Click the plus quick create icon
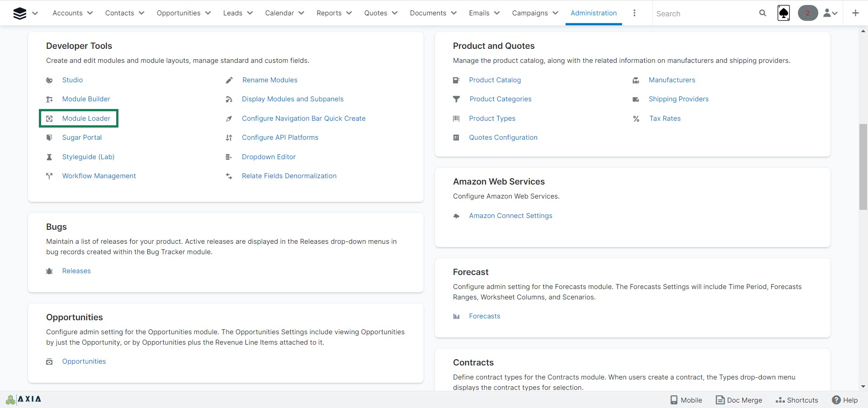This screenshot has width=868, height=408. (x=855, y=13)
